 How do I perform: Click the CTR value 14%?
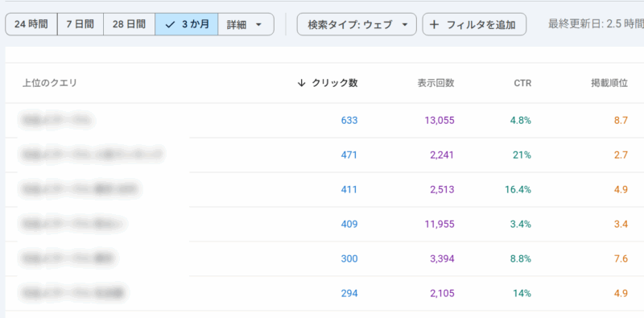tap(522, 293)
